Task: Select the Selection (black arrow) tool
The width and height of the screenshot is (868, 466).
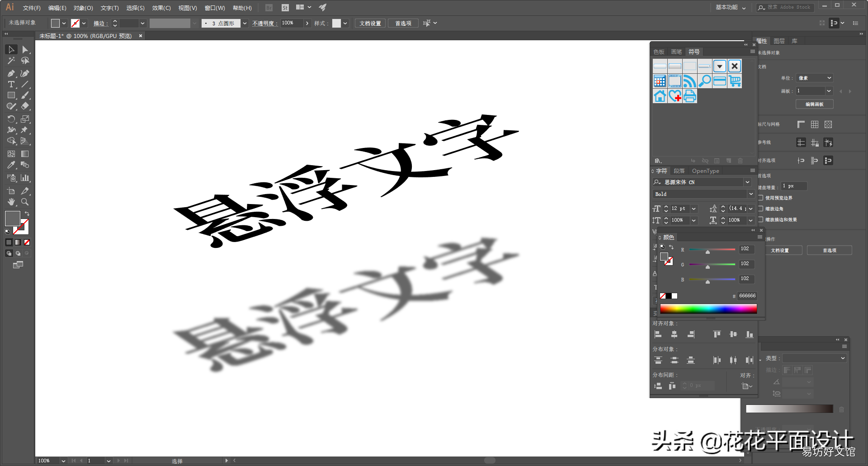Action: tap(11, 50)
